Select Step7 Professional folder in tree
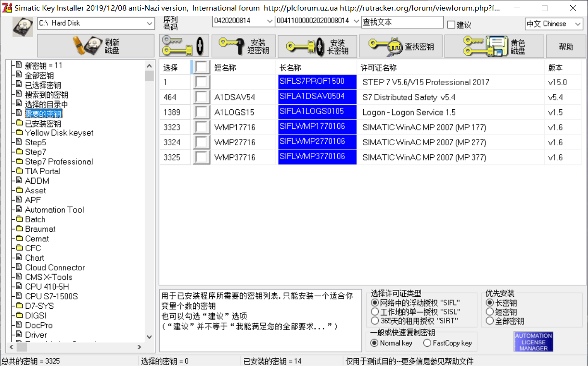Image resolution: width=588 pixels, height=366 pixels. pos(59,162)
